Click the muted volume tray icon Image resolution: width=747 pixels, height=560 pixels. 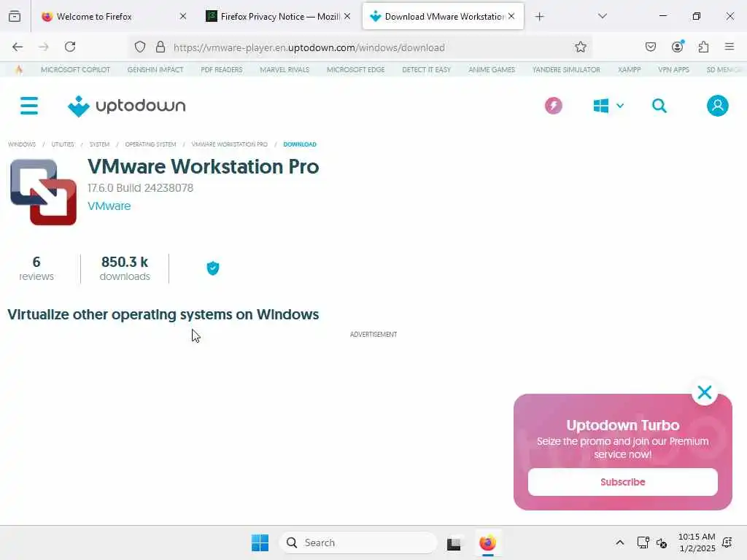pyautogui.click(x=662, y=542)
